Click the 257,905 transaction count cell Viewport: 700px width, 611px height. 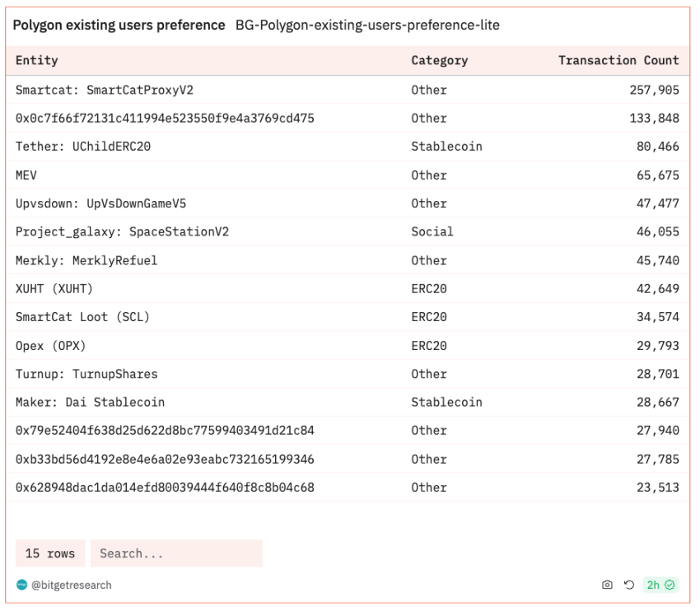[654, 90]
